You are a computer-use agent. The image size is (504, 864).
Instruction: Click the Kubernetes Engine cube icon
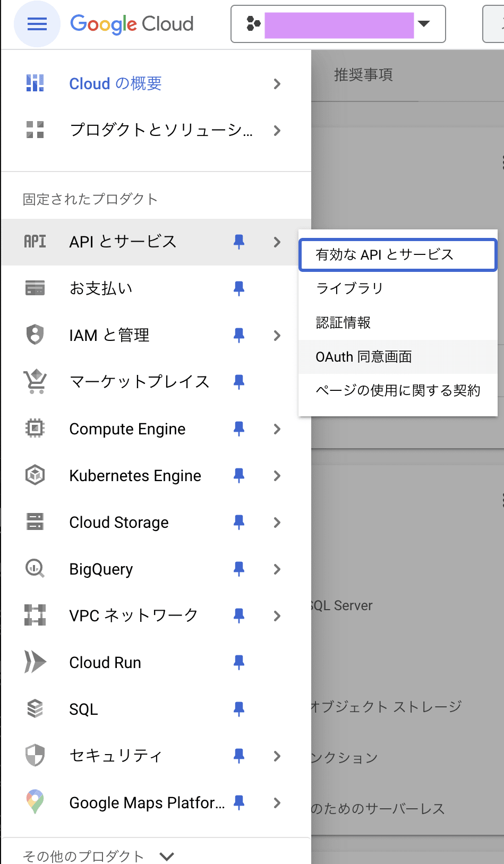click(x=35, y=475)
